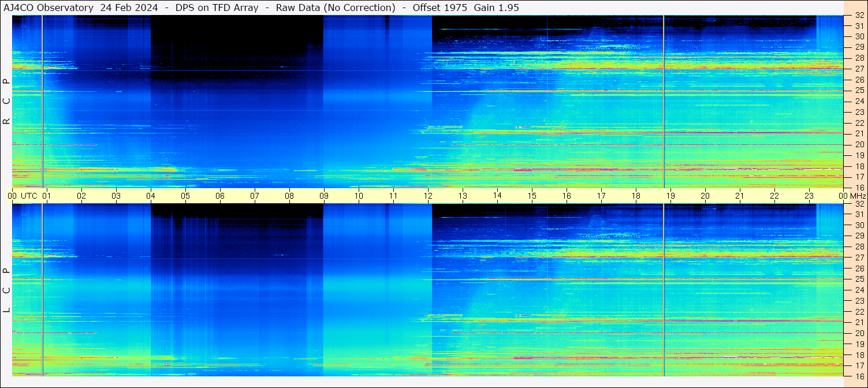Click the 32 MHz tick label of LCP panel
Image resolution: width=868 pixels, height=388 pixels.
(859, 204)
